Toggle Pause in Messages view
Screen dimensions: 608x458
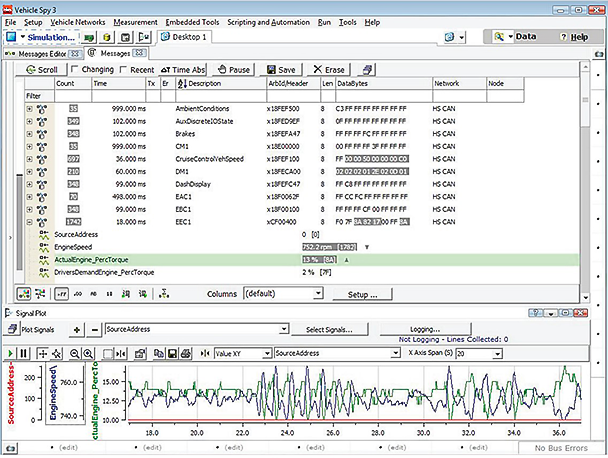click(x=234, y=70)
